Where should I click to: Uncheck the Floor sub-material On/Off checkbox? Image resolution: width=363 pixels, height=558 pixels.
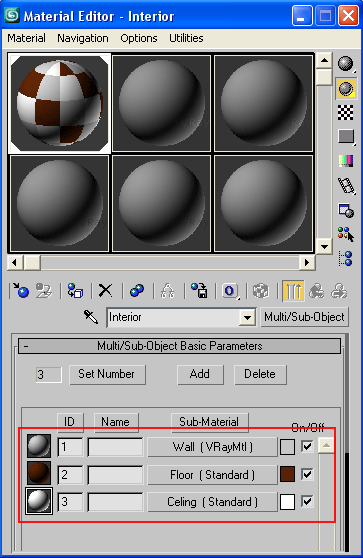307,474
